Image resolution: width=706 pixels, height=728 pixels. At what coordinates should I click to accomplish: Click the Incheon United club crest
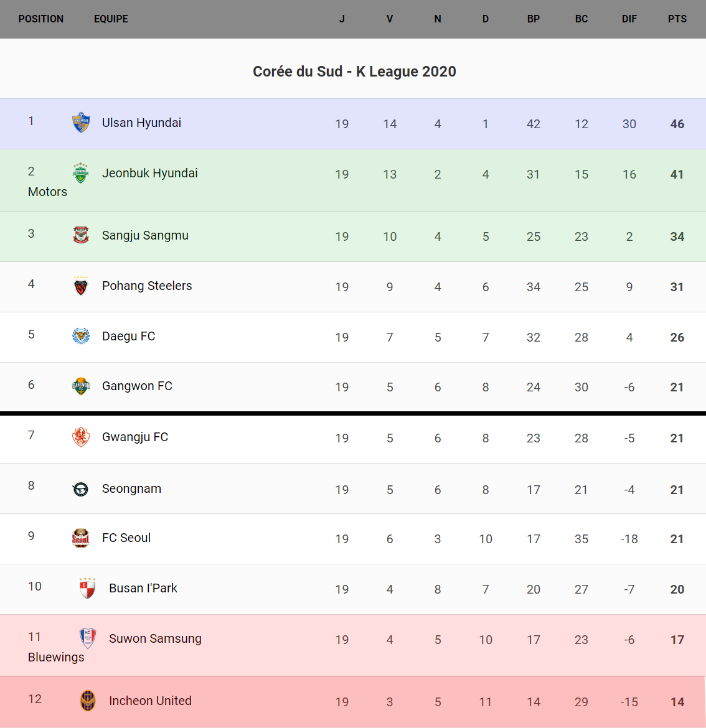coord(88,701)
